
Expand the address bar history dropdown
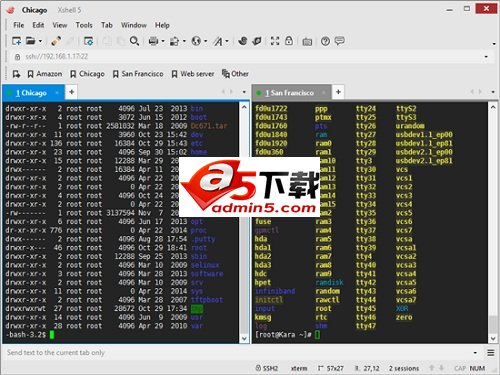(486, 57)
